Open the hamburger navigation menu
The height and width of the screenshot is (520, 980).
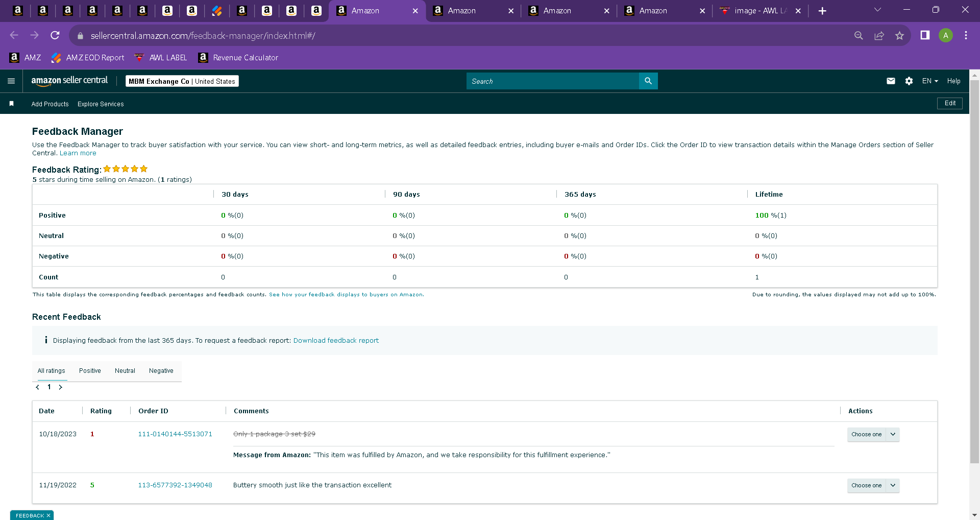pyautogui.click(x=11, y=81)
